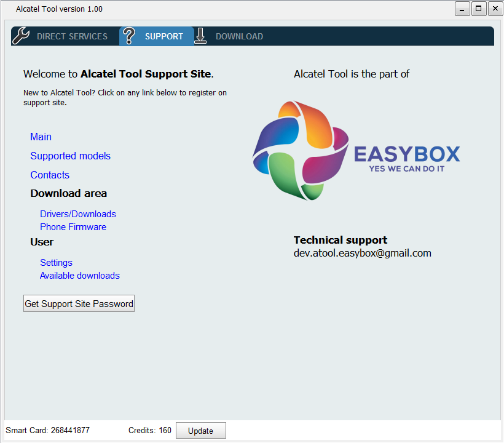Click the EasyBox logo

(x=356, y=151)
